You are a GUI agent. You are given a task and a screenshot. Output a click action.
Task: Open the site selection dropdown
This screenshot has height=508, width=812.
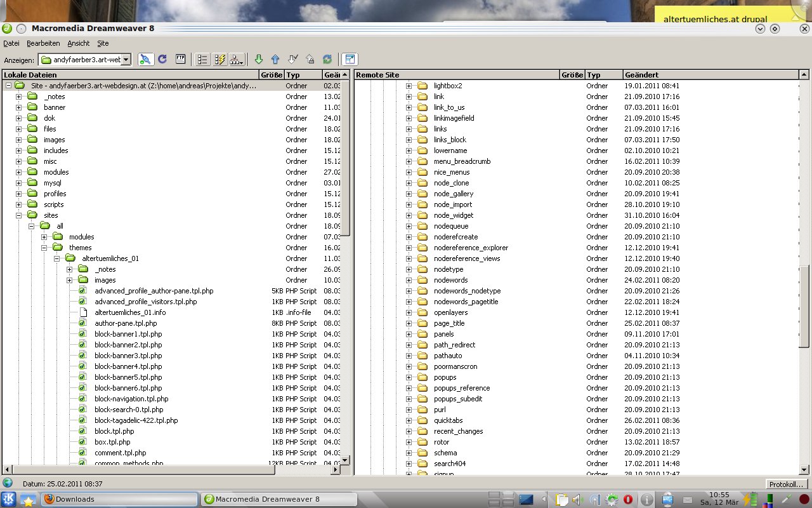click(x=126, y=60)
